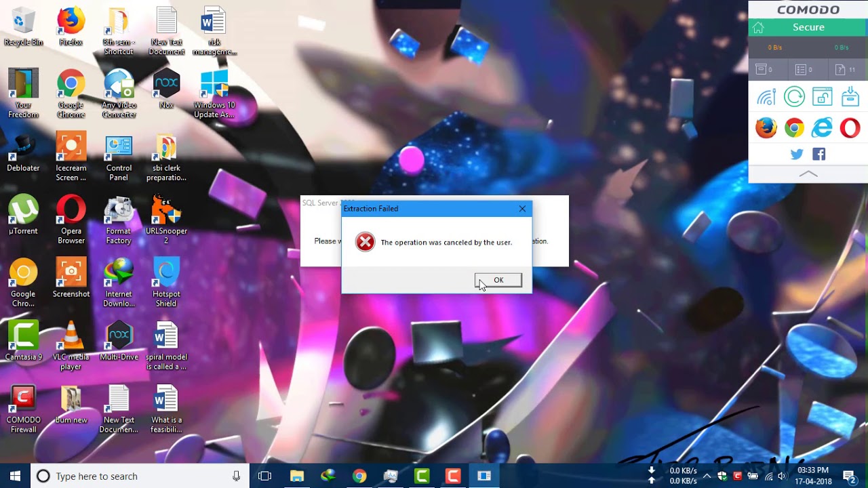Select Windows 10 Update Assistant icon
Viewport: 868px width, 488px height.
[x=214, y=94]
